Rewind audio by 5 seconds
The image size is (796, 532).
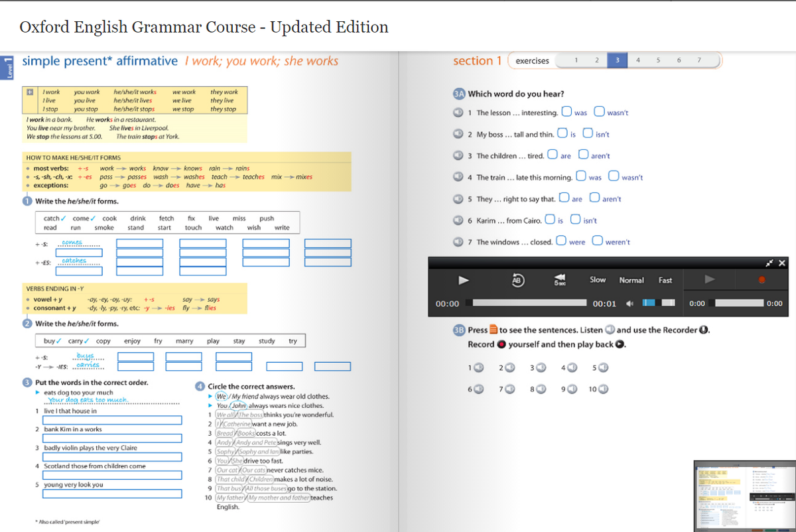tap(561, 281)
